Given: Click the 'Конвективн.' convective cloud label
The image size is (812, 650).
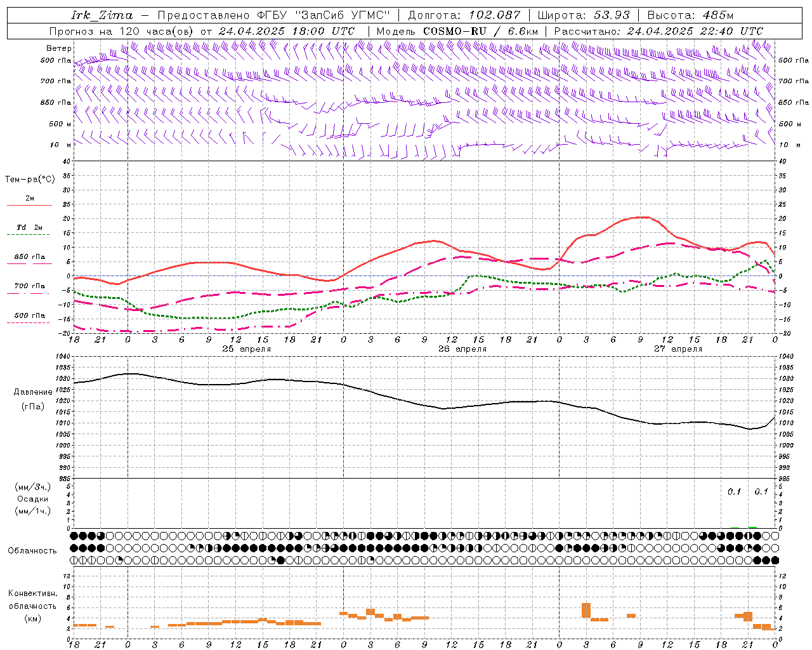Looking at the screenshot, I should (32, 594).
